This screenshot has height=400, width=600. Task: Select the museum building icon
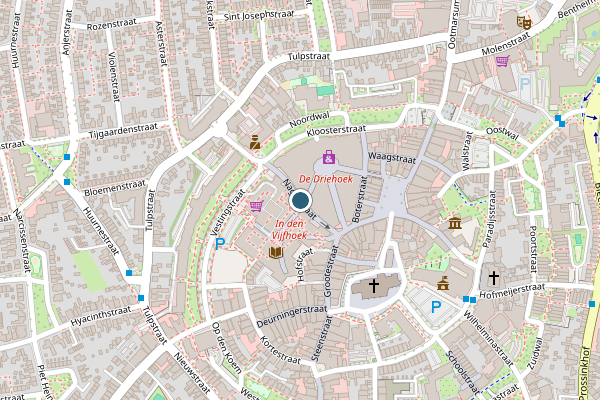pyautogui.click(x=455, y=223)
